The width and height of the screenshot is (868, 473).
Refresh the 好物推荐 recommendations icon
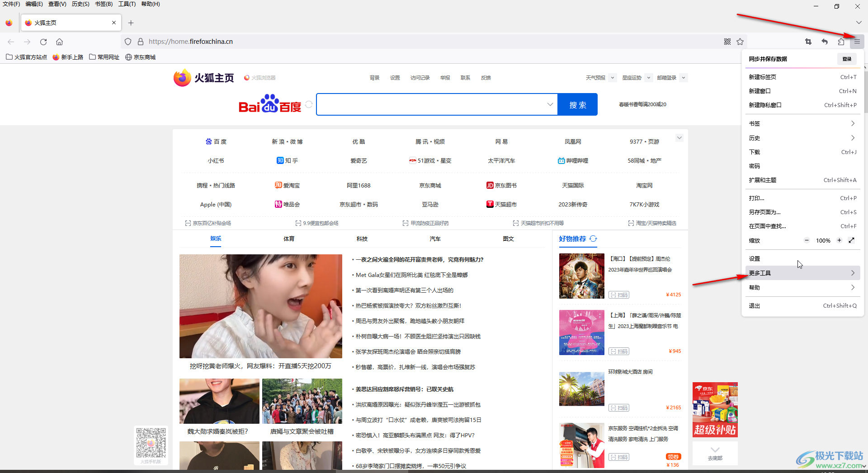click(593, 239)
